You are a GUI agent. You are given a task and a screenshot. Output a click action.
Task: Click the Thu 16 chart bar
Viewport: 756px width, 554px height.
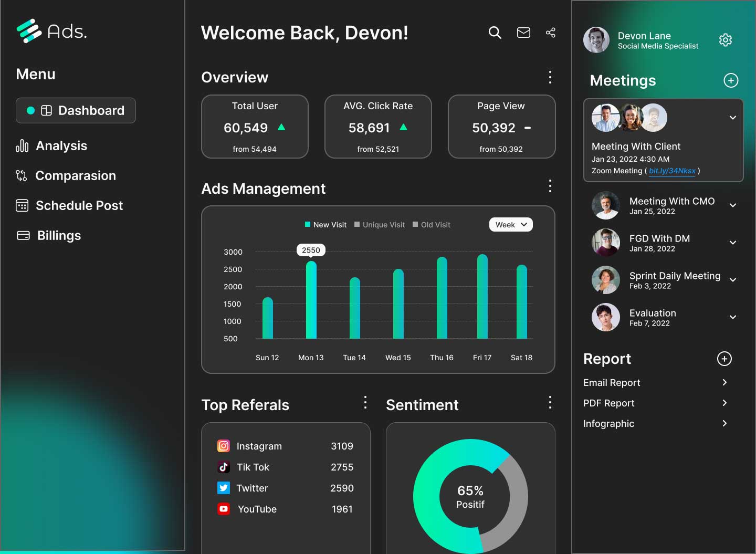click(442, 298)
